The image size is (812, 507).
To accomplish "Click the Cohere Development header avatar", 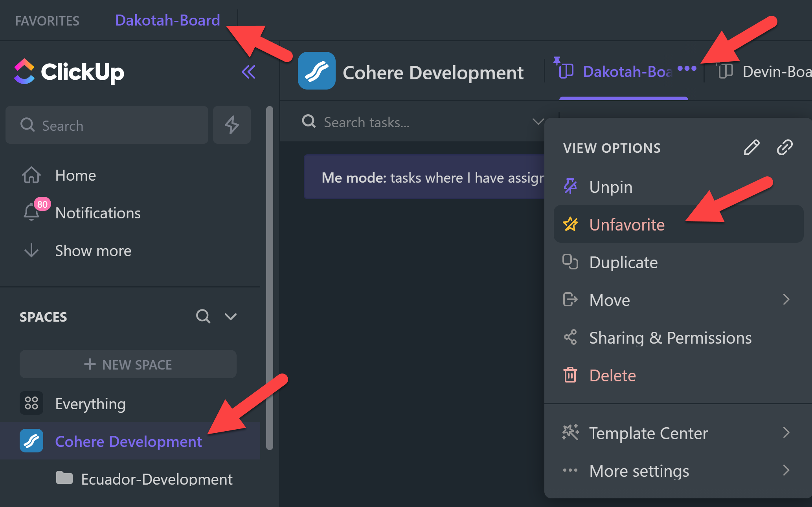I will tap(317, 71).
